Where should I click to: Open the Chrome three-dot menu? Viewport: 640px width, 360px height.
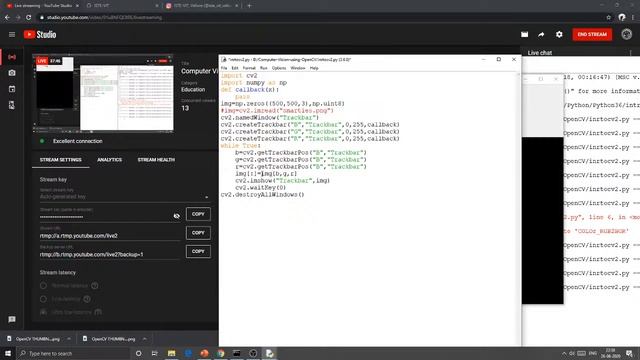point(633,18)
